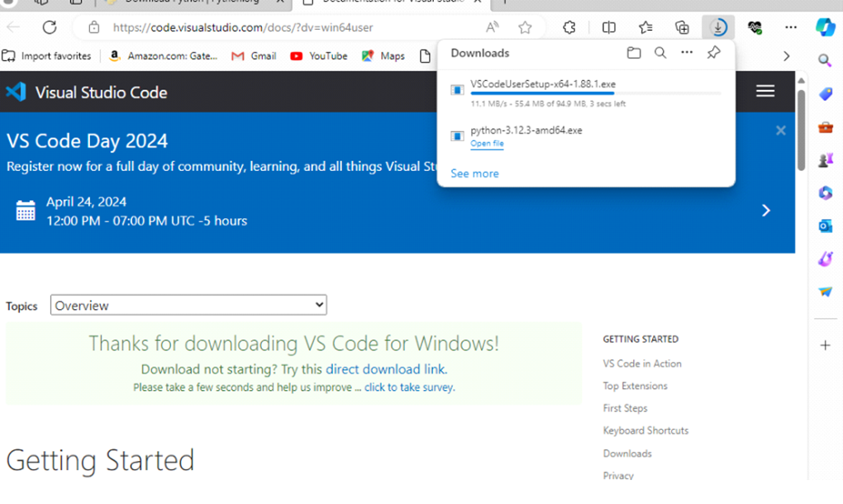The height and width of the screenshot is (504, 843).
Task: Open the Copilot sidebar icon
Action: click(x=825, y=27)
